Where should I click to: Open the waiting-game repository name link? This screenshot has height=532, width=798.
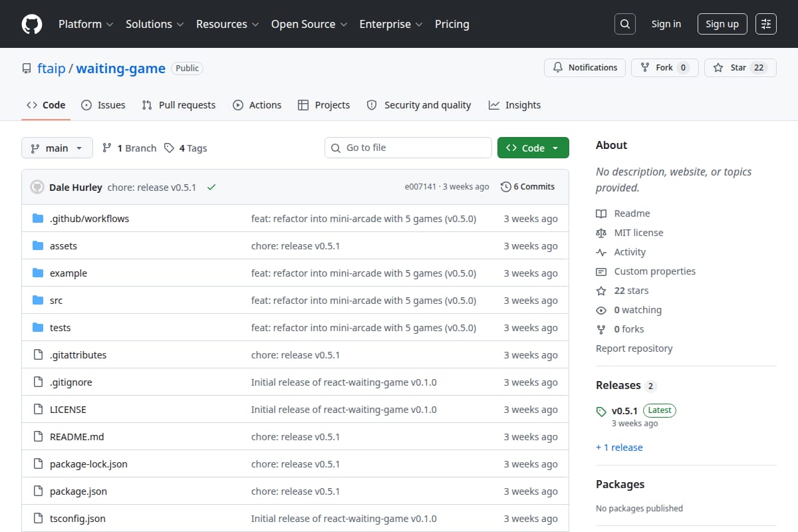click(x=121, y=68)
